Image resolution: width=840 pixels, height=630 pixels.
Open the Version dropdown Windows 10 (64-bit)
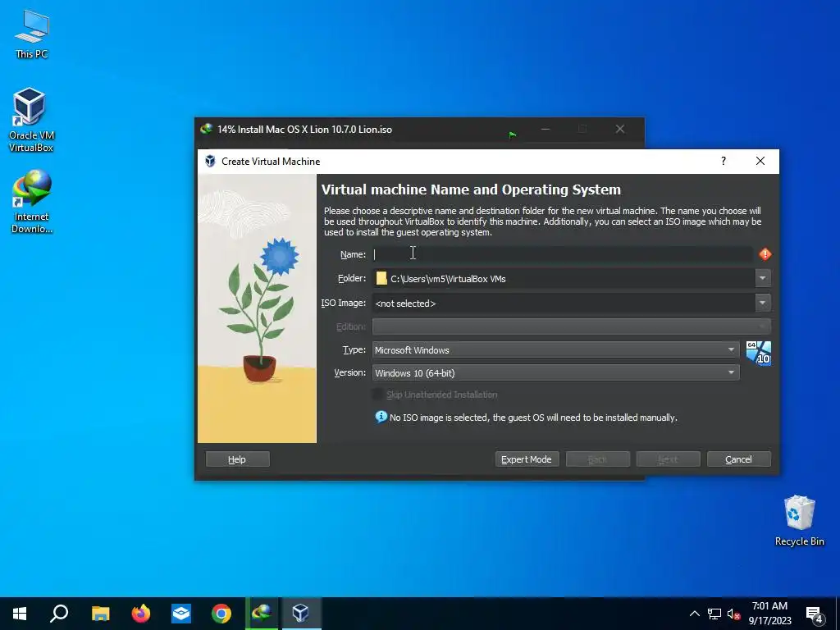(555, 373)
